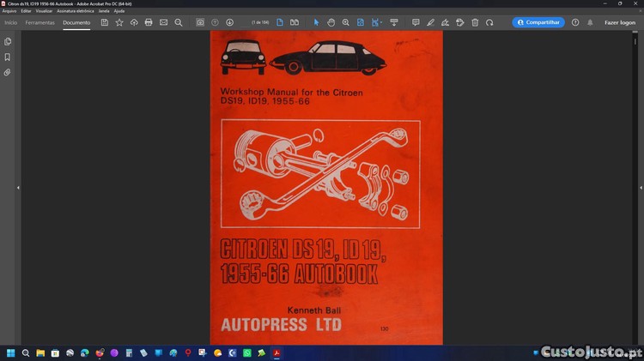Open Windows taskbar search

pyautogui.click(x=26, y=352)
